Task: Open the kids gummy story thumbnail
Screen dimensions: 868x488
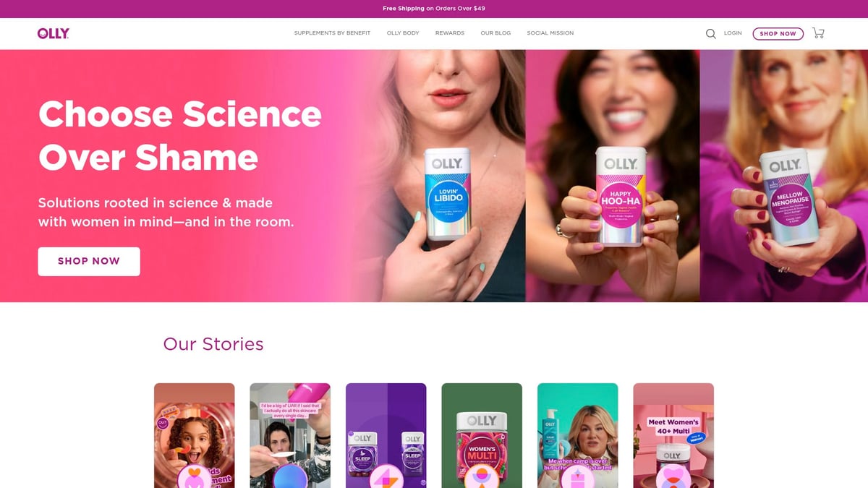Action: click(195, 435)
